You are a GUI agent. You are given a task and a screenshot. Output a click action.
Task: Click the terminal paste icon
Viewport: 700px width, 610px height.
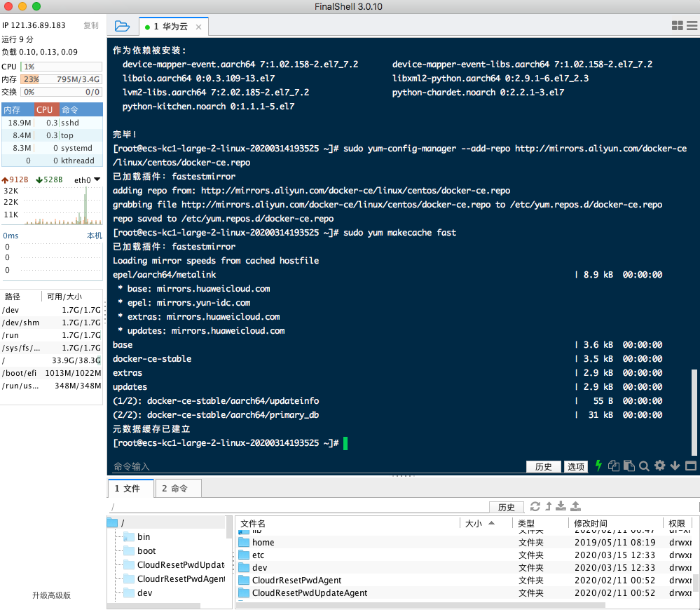(x=629, y=466)
